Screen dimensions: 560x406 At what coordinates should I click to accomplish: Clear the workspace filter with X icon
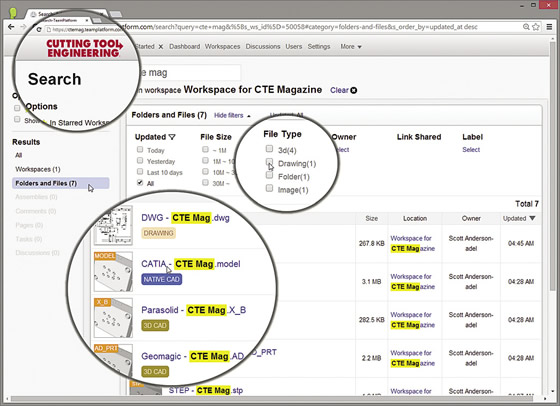(354, 90)
